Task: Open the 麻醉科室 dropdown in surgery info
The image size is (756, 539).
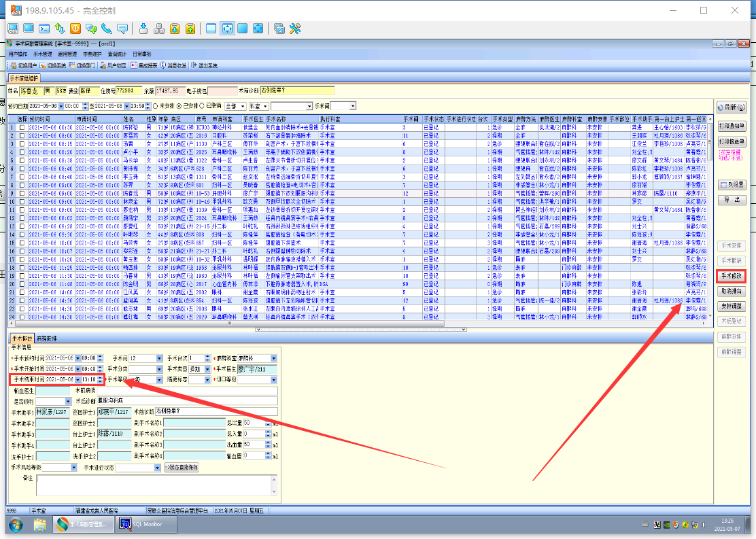Action: [x=274, y=358]
